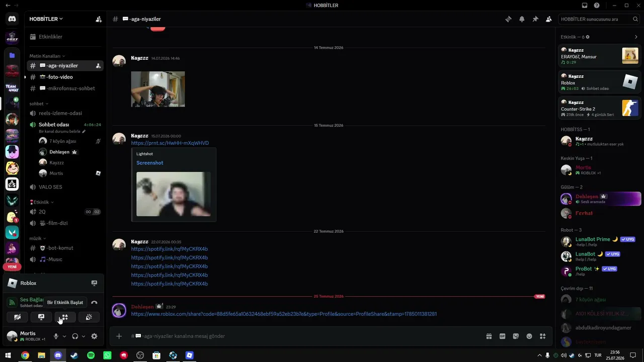644x362 pixels.
Task: Open Kayzzz's posted photo from 14.07.2026
Action: coord(158,89)
